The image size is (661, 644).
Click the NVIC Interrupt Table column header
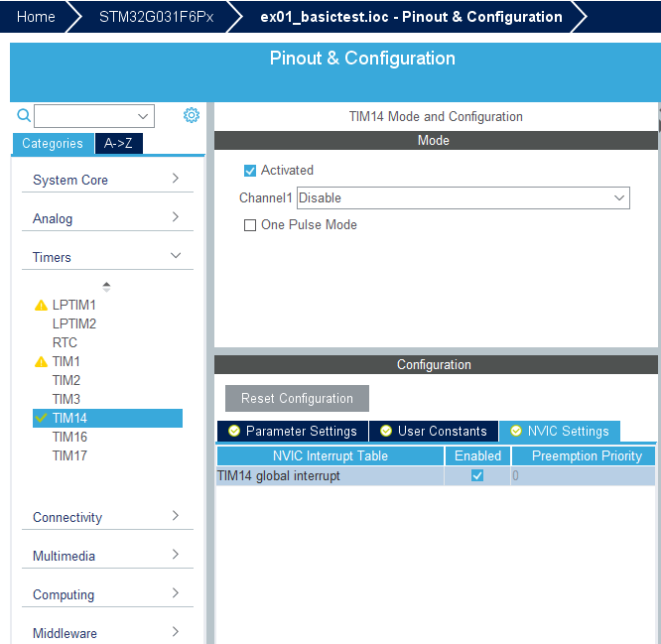click(330, 456)
